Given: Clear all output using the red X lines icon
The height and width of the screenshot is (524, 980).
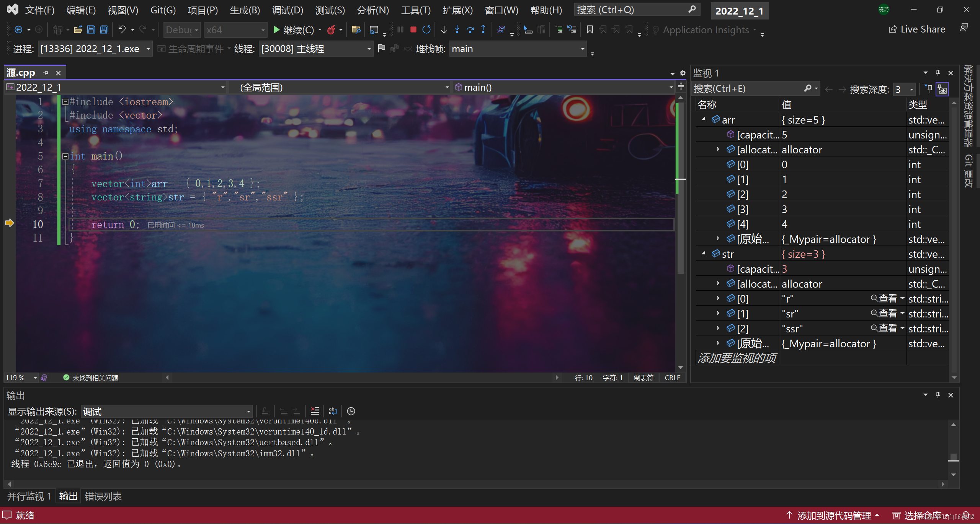Looking at the screenshot, I should (x=315, y=411).
